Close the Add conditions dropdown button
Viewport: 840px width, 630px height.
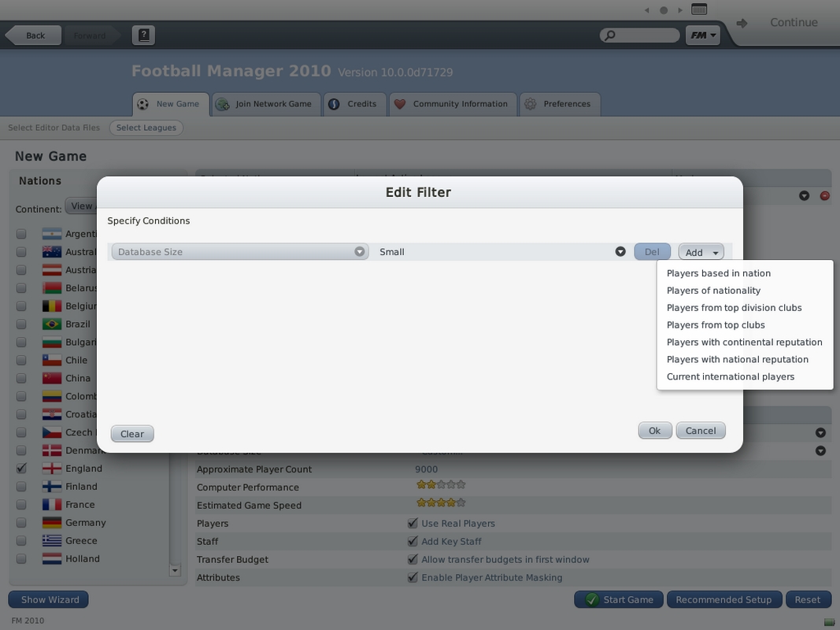[701, 252]
